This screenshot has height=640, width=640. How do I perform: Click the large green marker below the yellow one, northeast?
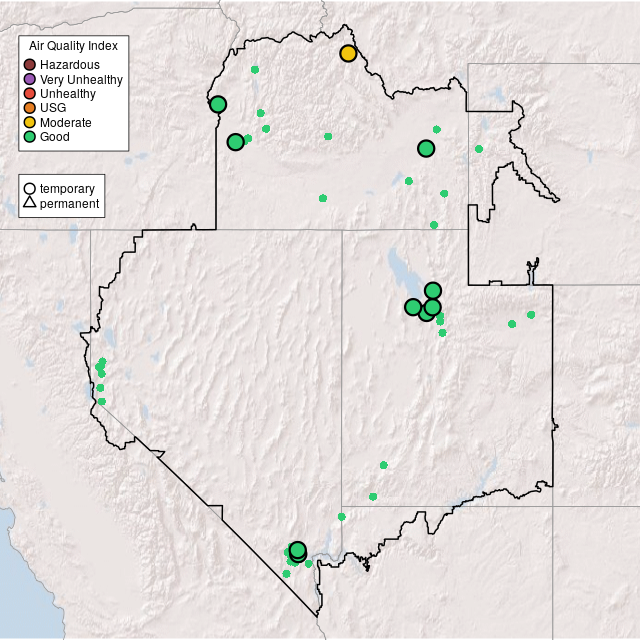426,149
